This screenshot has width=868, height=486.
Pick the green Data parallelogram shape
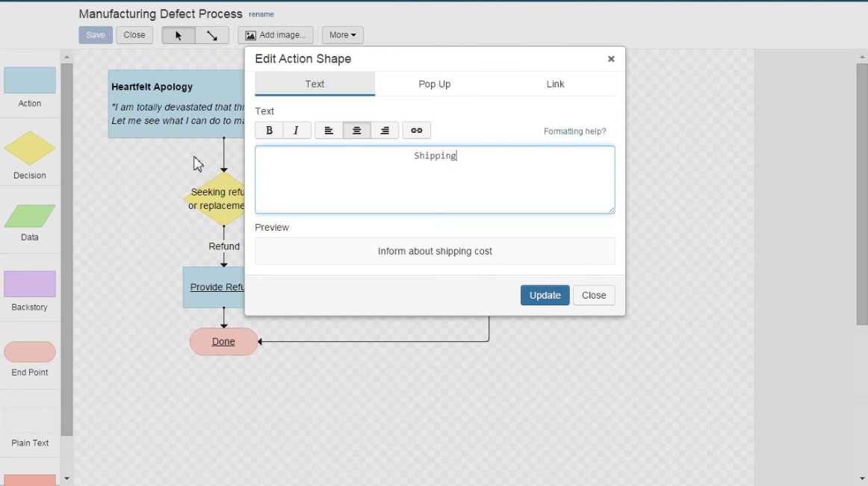point(30,216)
